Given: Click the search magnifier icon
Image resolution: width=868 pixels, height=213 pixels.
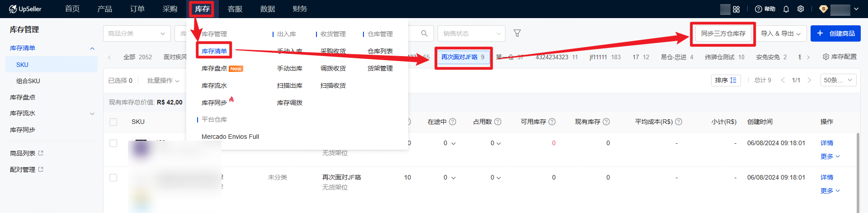Looking at the screenshot, I should pyautogui.click(x=424, y=33).
